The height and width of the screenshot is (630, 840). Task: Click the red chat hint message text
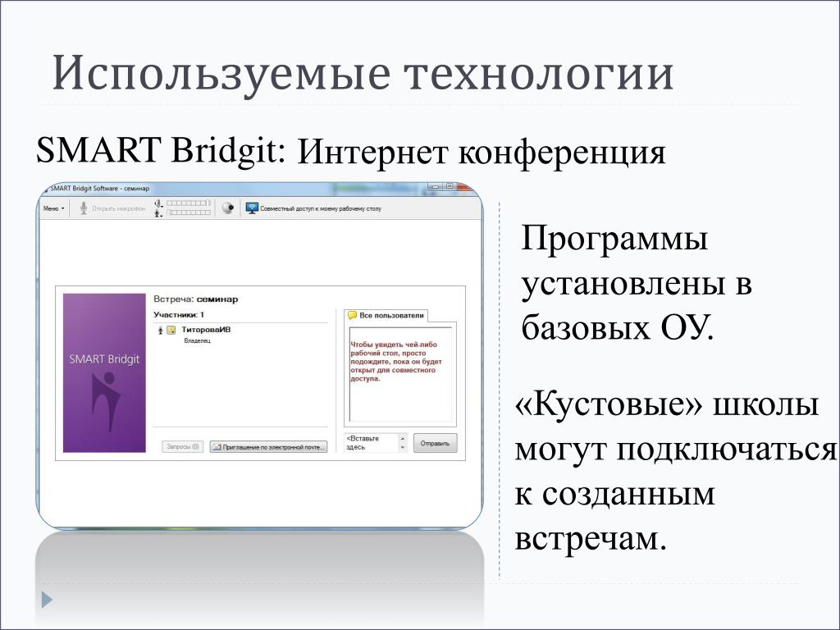tap(395, 362)
